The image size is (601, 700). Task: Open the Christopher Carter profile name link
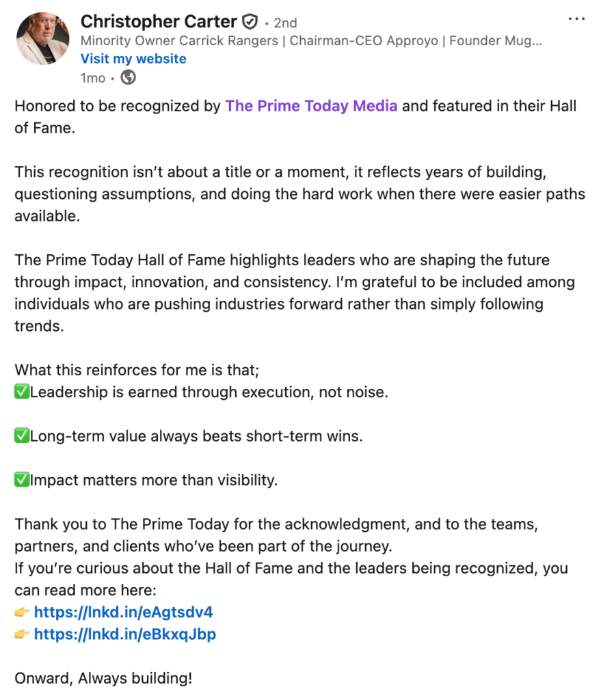click(159, 22)
